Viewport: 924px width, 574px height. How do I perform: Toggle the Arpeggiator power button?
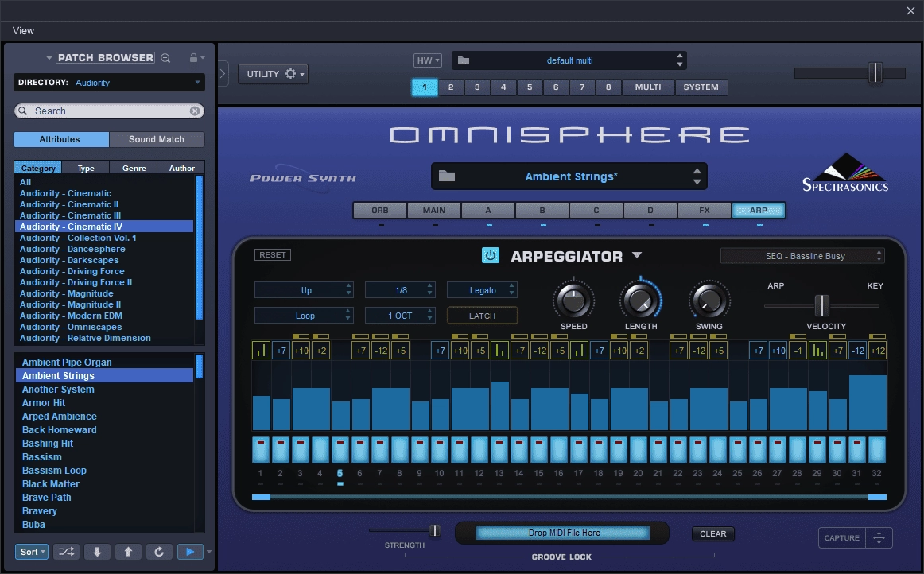tap(491, 255)
